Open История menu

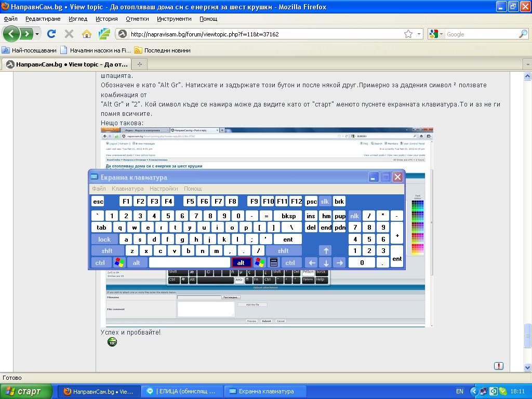click(107, 19)
